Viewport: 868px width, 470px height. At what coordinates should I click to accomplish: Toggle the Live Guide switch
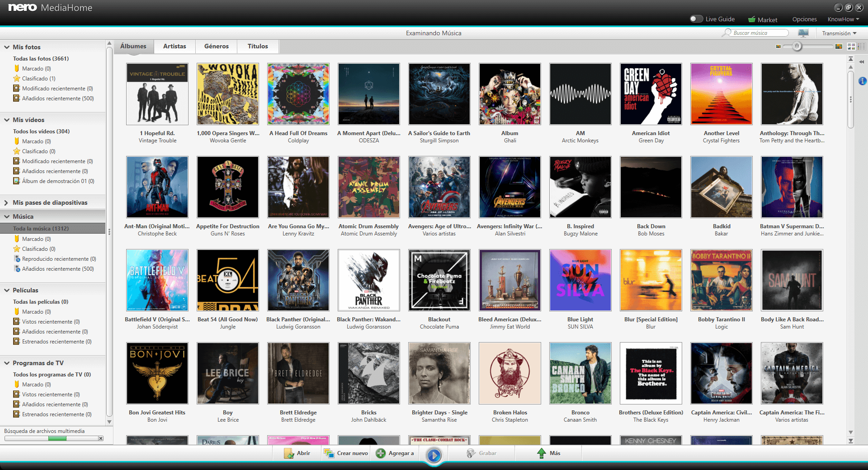click(x=697, y=19)
